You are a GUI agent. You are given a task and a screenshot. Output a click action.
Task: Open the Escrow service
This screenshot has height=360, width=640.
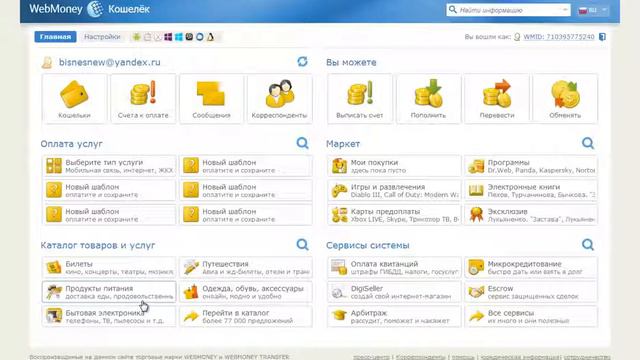531,292
